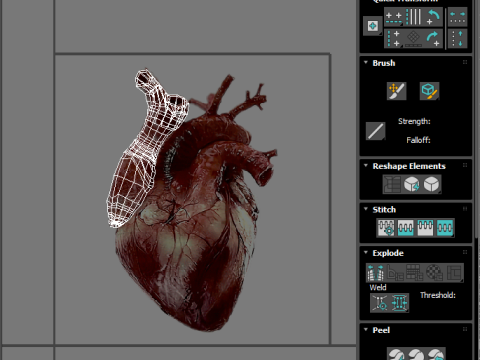Click the Flatten by Material ID icon

434,273
